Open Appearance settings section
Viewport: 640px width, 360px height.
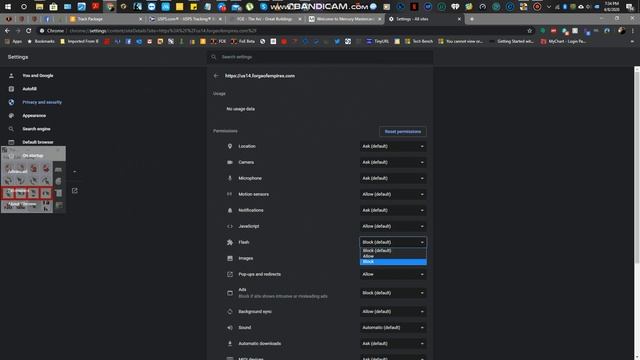pyautogui.click(x=34, y=116)
